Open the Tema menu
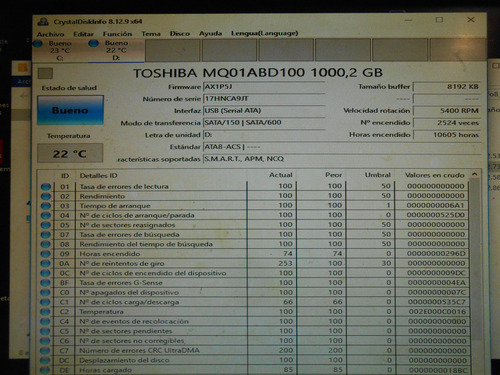Image resolution: width=500 pixels, height=375 pixels. pyautogui.click(x=151, y=34)
